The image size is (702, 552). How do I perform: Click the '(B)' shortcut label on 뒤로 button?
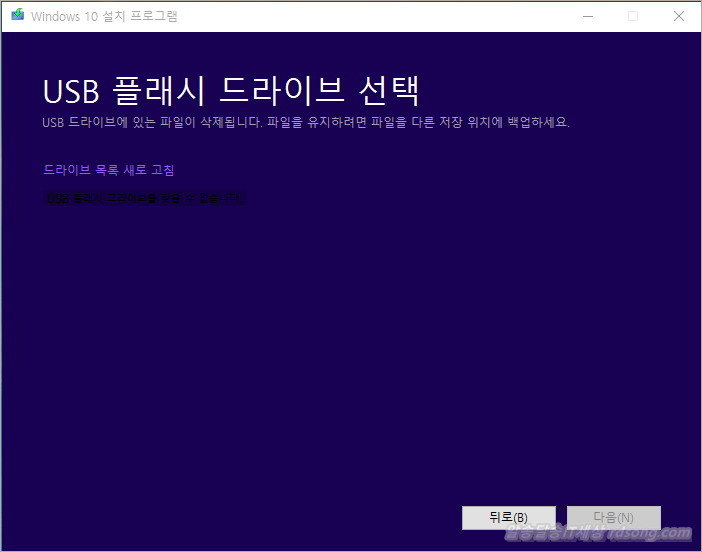click(x=521, y=518)
